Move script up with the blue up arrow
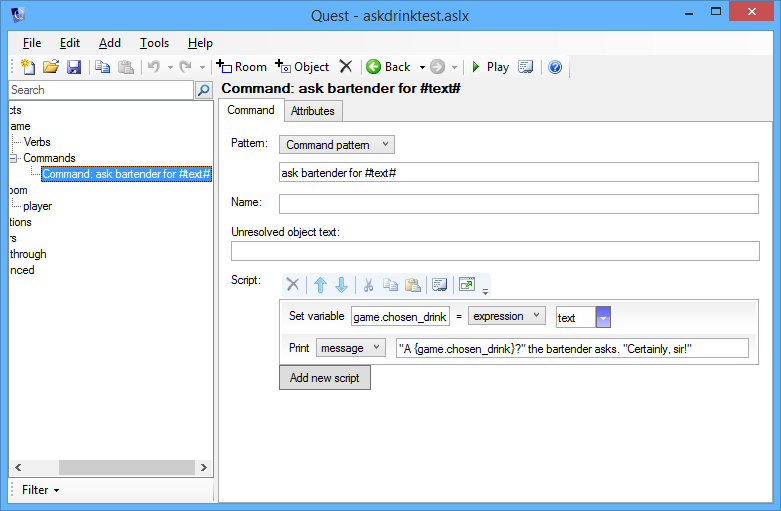Viewport: 781px width, 511px height. (320, 285)
